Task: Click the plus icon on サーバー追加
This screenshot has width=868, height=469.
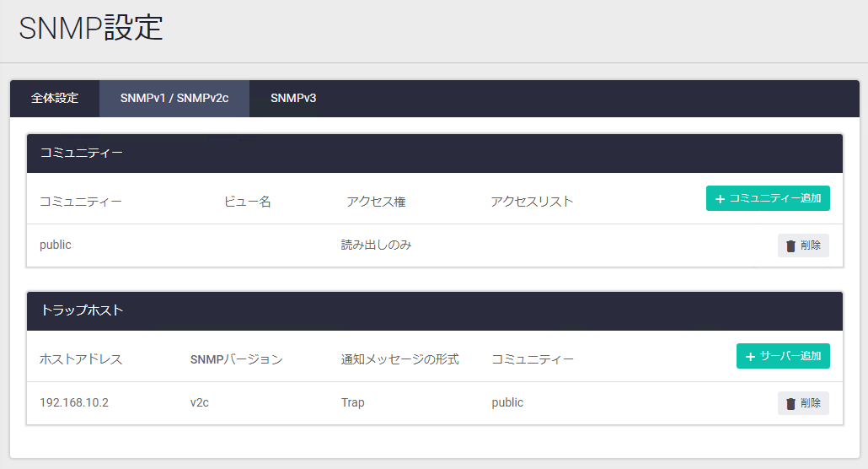Action: (x=750, y=357)
